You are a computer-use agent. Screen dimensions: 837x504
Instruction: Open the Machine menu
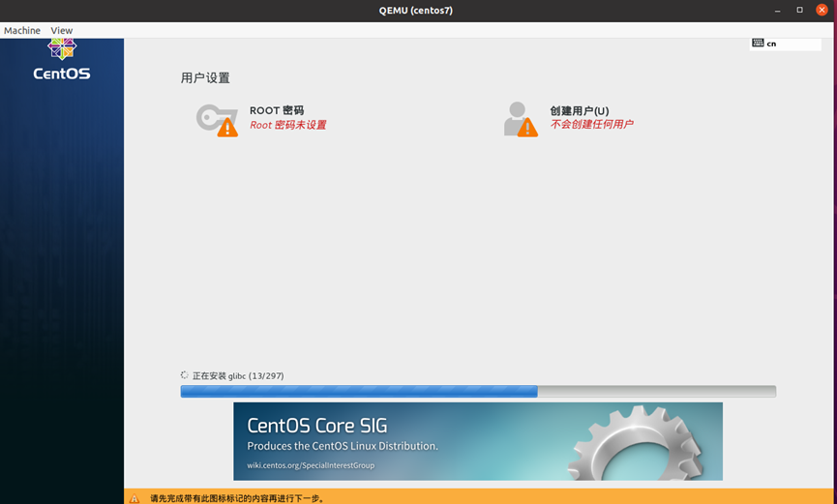point(22,30)
